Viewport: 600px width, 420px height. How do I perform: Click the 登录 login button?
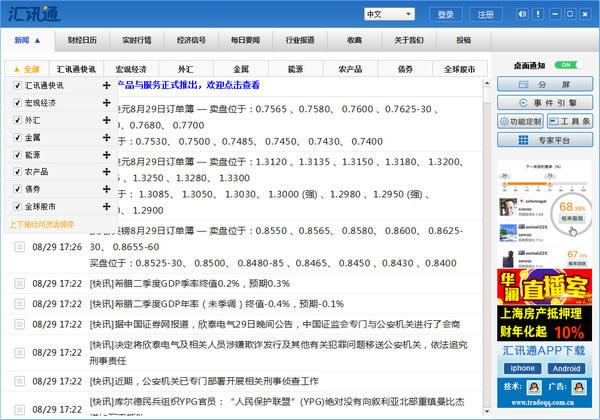[x=445, y=14]
